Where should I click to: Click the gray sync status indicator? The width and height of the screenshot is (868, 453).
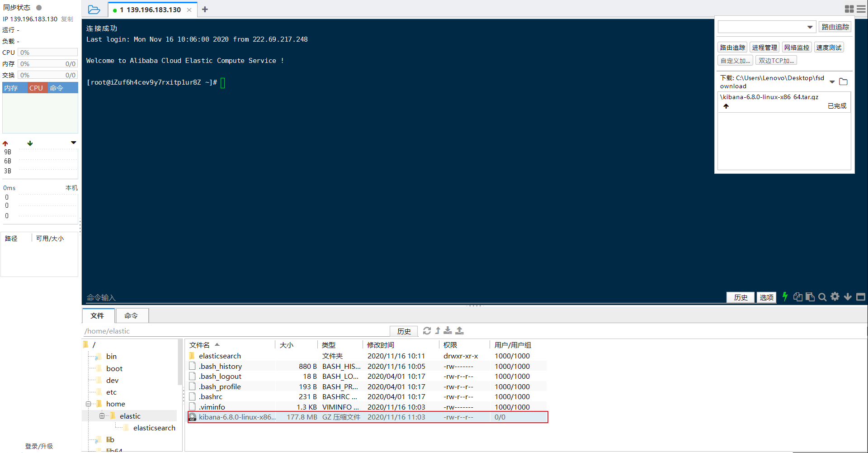pyautogui.click(x=39, y=8)
